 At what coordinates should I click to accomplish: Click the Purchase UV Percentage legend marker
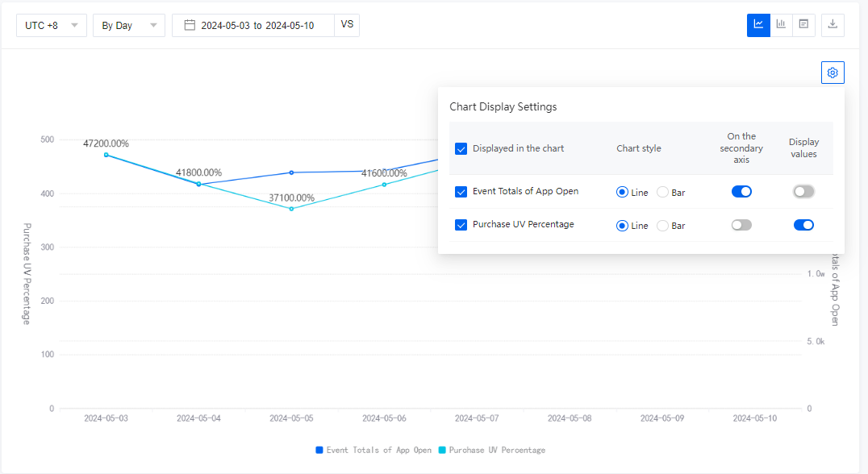(x=440, y=450)
